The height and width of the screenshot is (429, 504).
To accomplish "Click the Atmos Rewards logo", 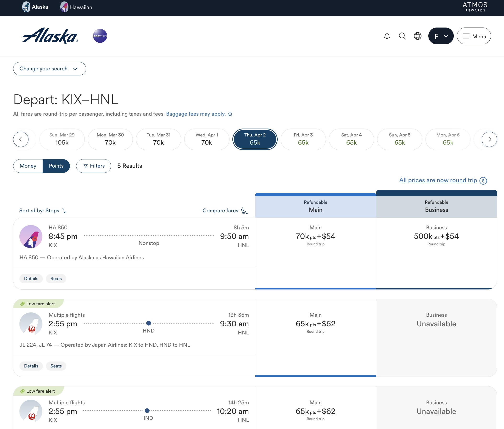I will coord(475,7).
